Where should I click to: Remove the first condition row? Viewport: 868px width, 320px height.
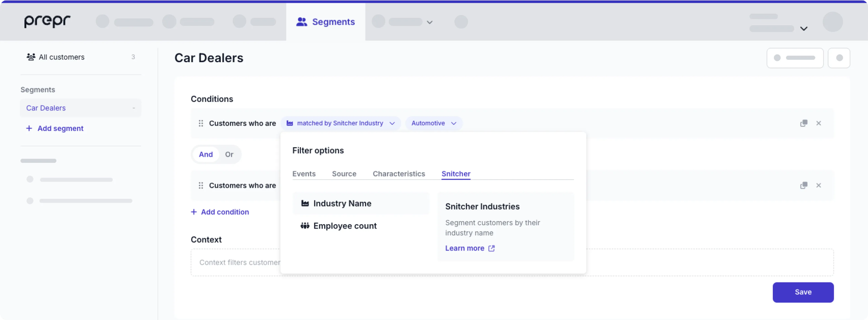coord(818,123)
